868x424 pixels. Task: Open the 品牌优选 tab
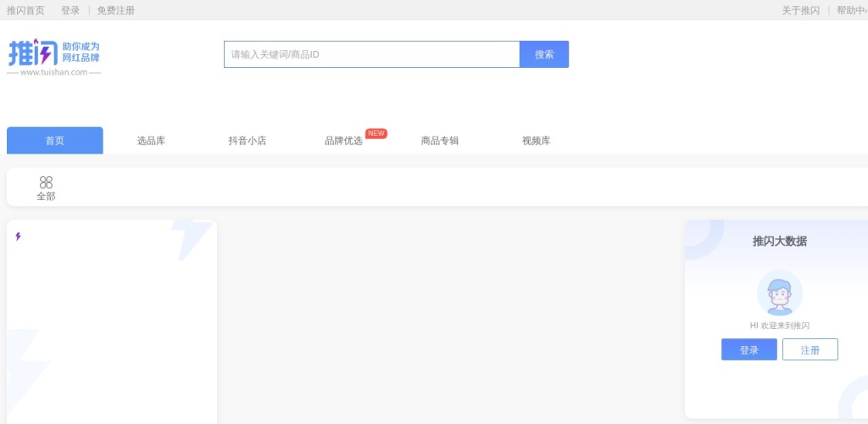pyautogui.click(x=343, y=141)
